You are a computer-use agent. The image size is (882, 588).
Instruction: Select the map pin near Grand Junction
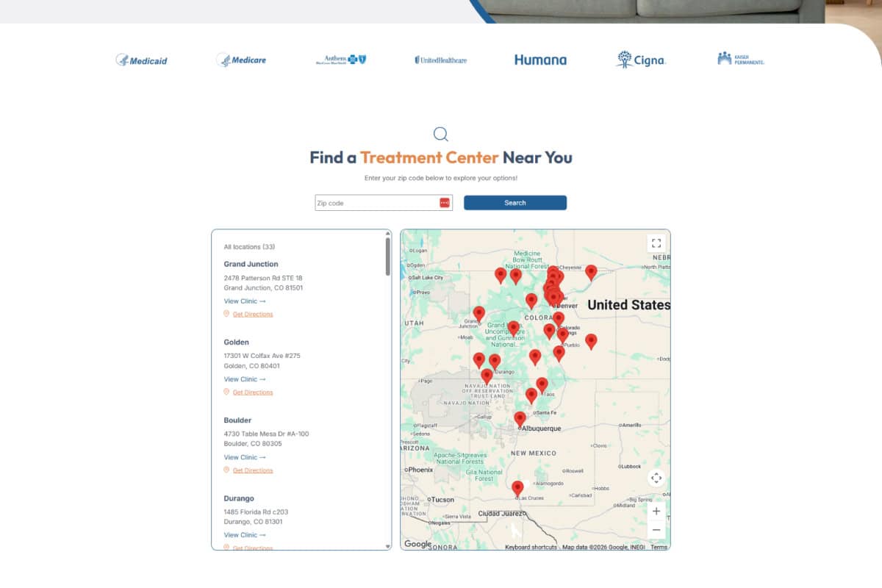click(479, 314)
